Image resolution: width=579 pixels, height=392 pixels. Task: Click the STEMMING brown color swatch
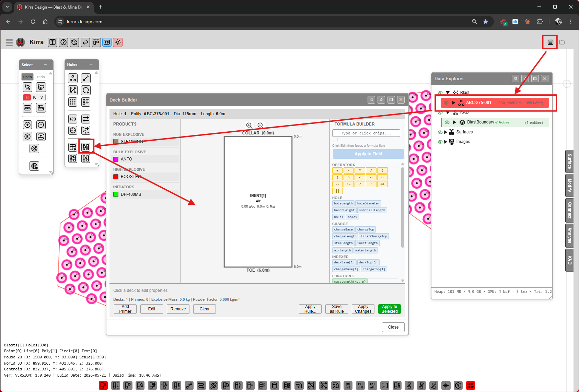pos(116,142)
